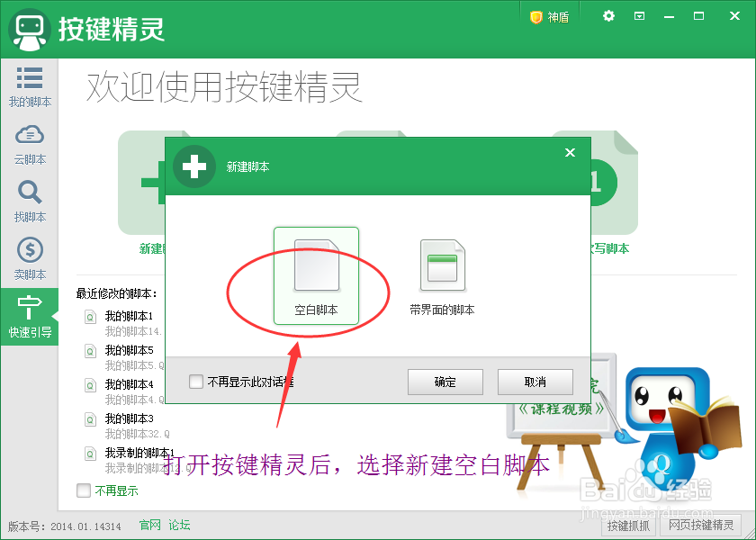
Task: Check 不再显示此对话框 option
Action: pyautogui.click(x=195, y=382)
